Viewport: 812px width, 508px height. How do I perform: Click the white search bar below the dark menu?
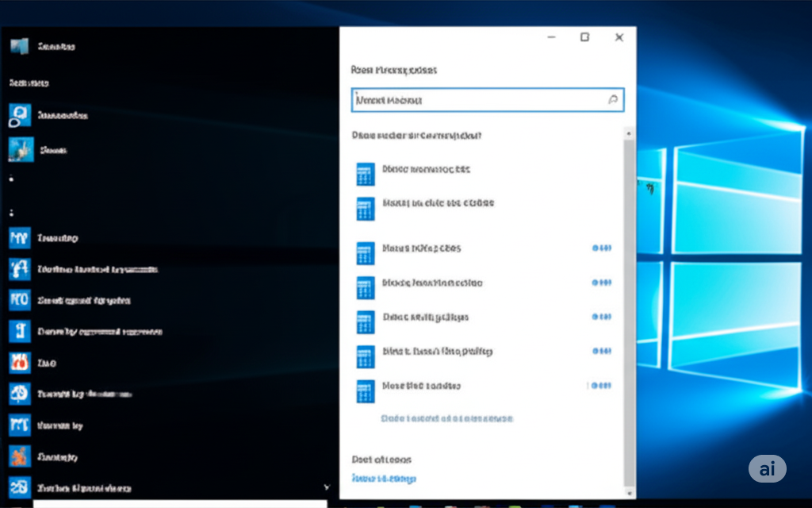(x=180, y=504)
